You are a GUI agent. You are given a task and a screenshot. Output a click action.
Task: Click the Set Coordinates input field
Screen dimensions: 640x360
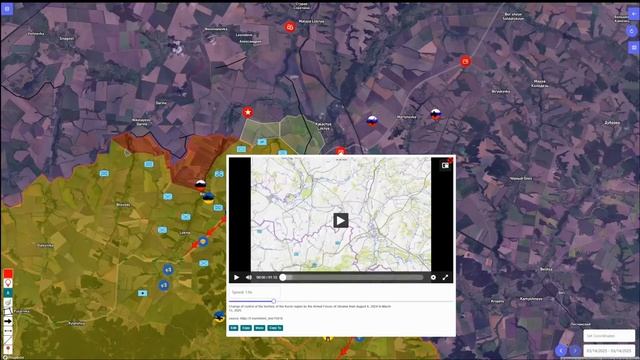coord(609,336)
